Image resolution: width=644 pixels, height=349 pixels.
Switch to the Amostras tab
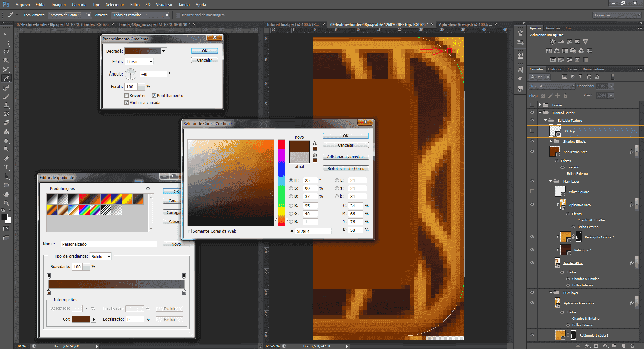[553, 28]
